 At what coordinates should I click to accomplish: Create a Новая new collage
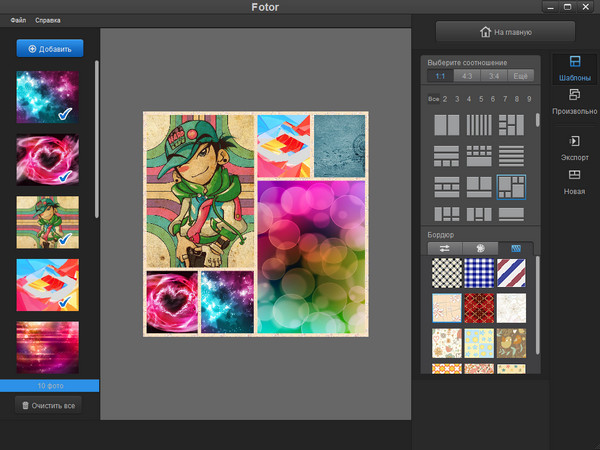pyautogui.click(x=574, y=181)
